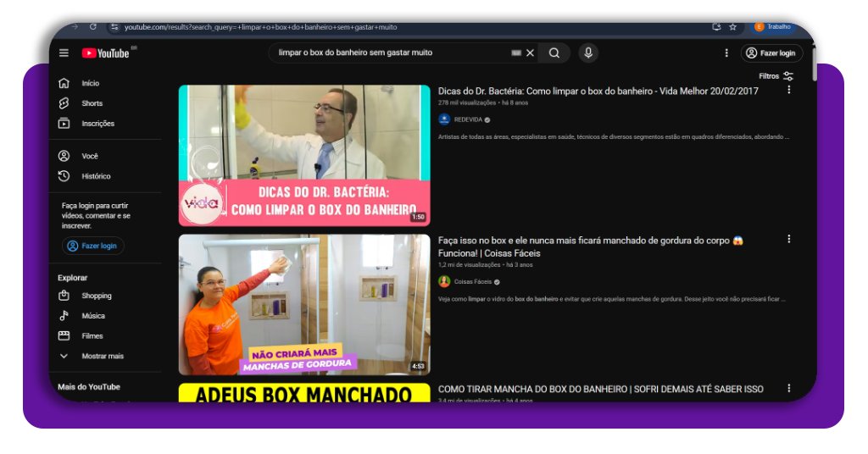Open the Dicas do Dr. Bactéria video title
The image size is (868, 454).
click(x=598, y=91)
